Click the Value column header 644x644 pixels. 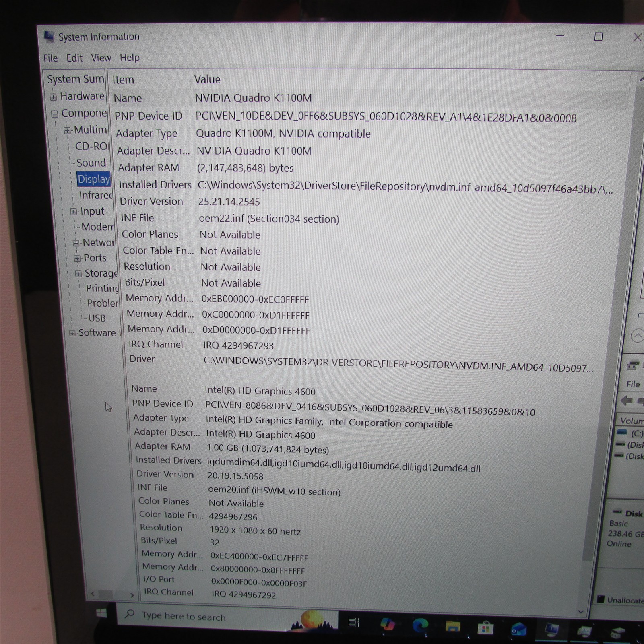207,79
